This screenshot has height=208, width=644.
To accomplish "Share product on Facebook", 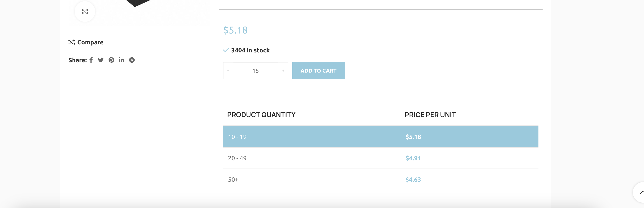I will pos(91,60).
